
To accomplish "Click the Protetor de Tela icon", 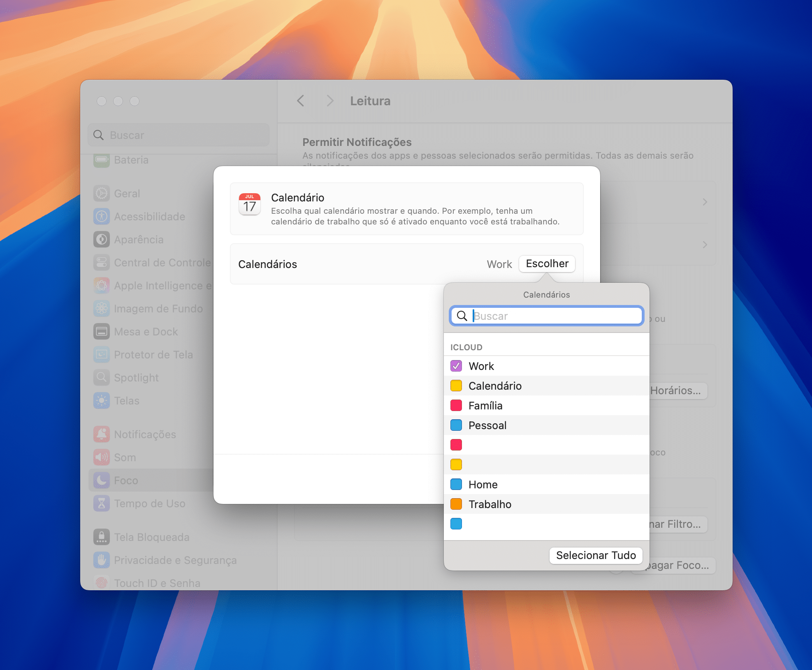I will (102, 355).
